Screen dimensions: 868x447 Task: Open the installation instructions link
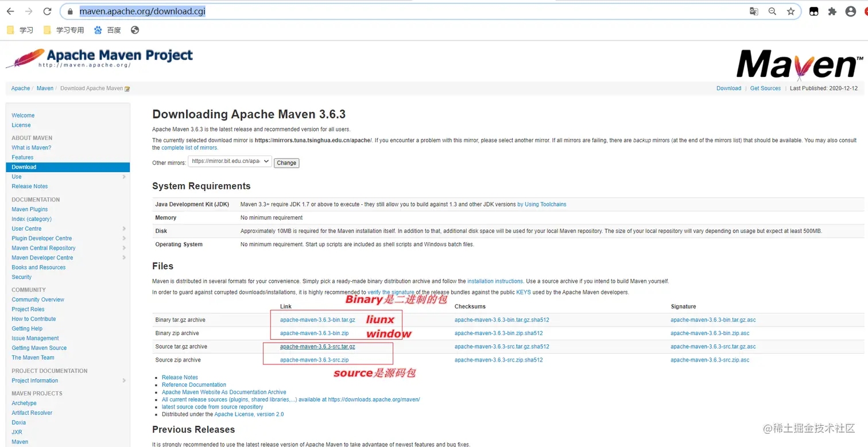[x=495, y=281]
